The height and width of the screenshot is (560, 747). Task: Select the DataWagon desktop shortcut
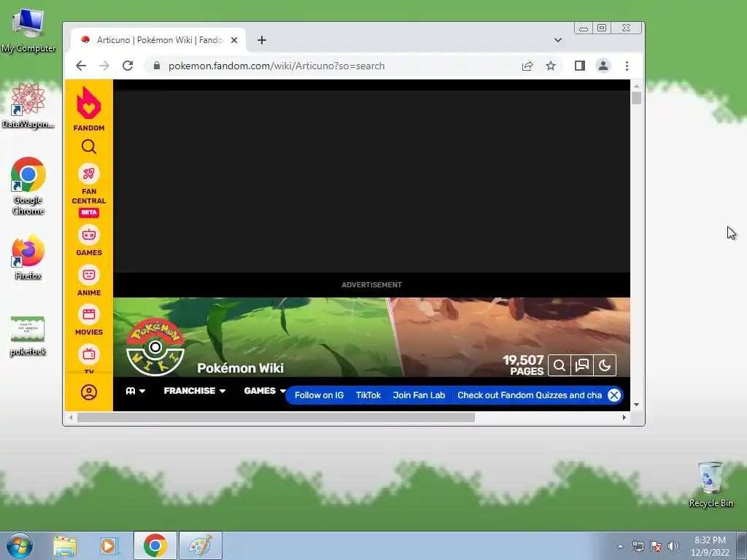pos(28,106)
